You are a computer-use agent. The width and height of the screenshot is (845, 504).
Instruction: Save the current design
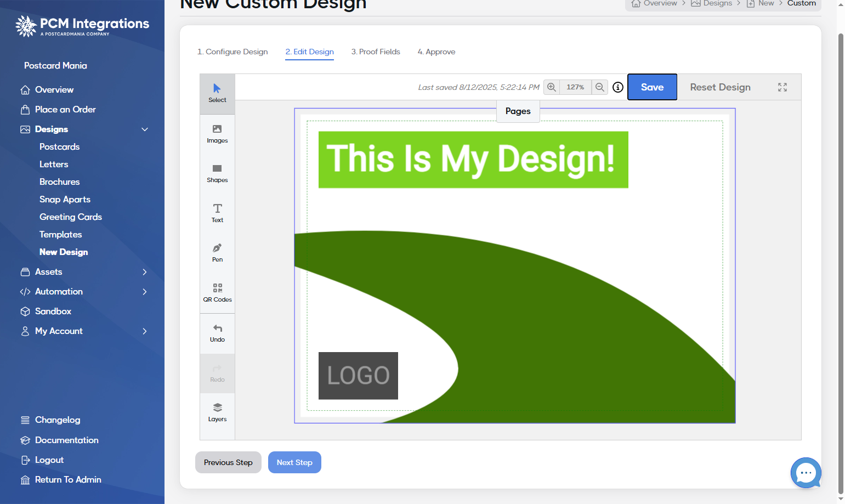pos(652,87)
